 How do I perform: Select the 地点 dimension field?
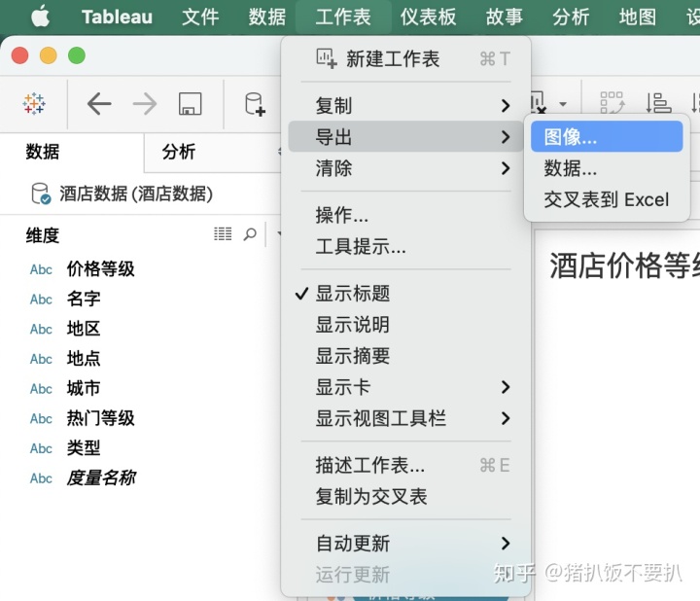click(x=84, y=359)
